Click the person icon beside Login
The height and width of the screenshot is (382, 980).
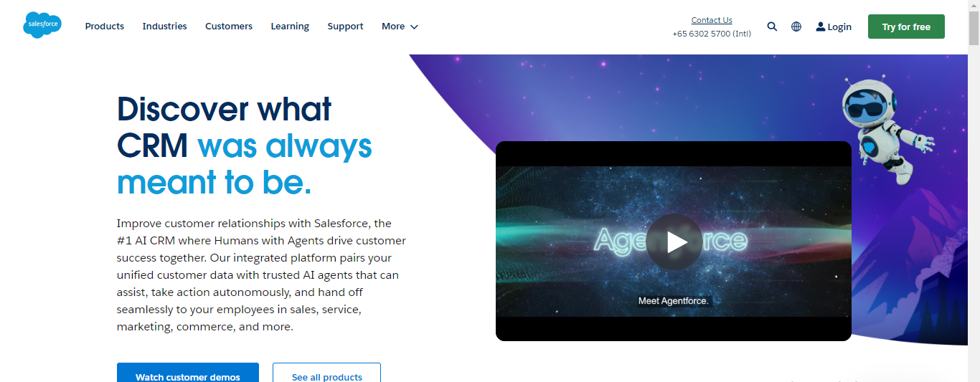coord(821,27)
